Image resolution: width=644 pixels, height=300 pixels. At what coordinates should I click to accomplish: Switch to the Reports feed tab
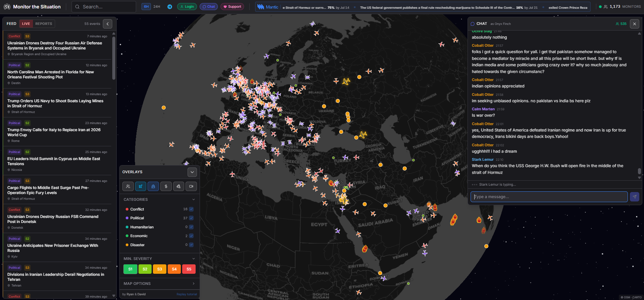(x=44, y=24)
